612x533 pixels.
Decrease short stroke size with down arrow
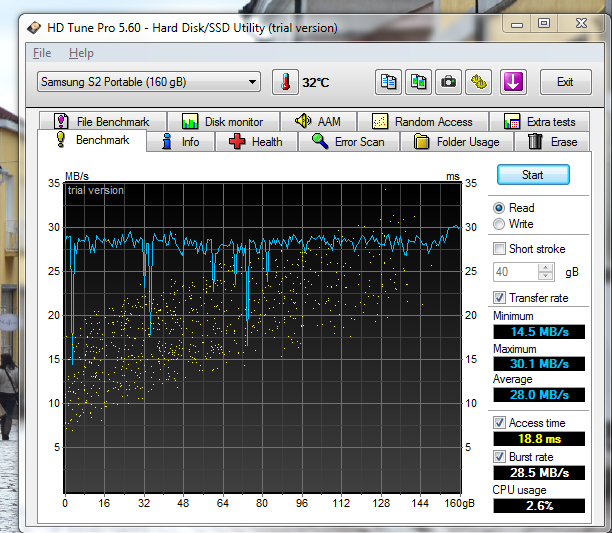[546, 276]
